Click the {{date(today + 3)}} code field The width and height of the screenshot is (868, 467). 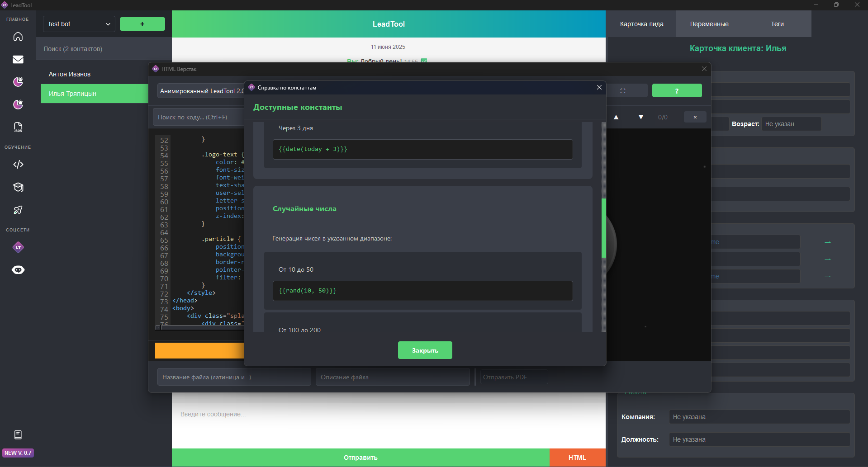coord(422,149)
